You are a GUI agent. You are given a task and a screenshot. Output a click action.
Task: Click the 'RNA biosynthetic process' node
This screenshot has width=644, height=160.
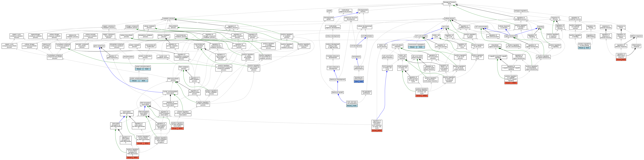point(173,79)
